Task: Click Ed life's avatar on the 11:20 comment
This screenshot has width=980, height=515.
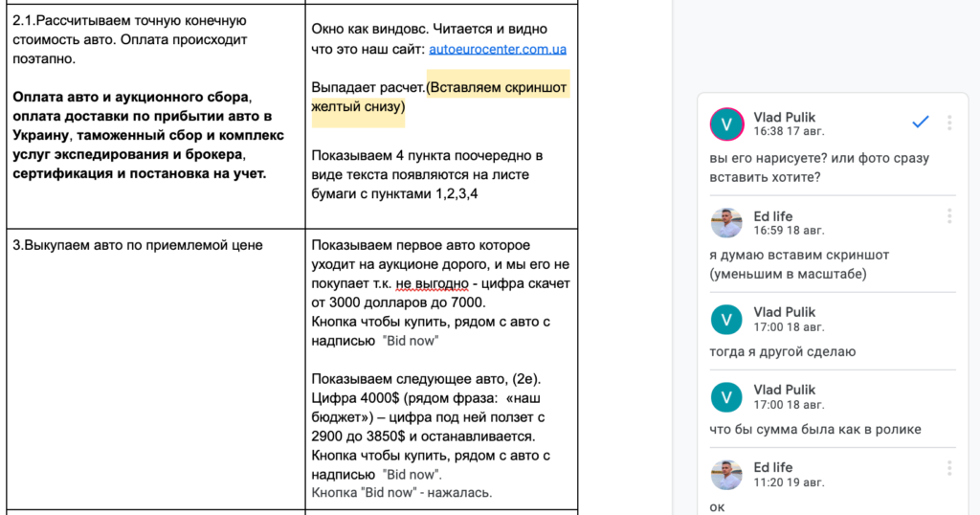Action: (726, 475)
